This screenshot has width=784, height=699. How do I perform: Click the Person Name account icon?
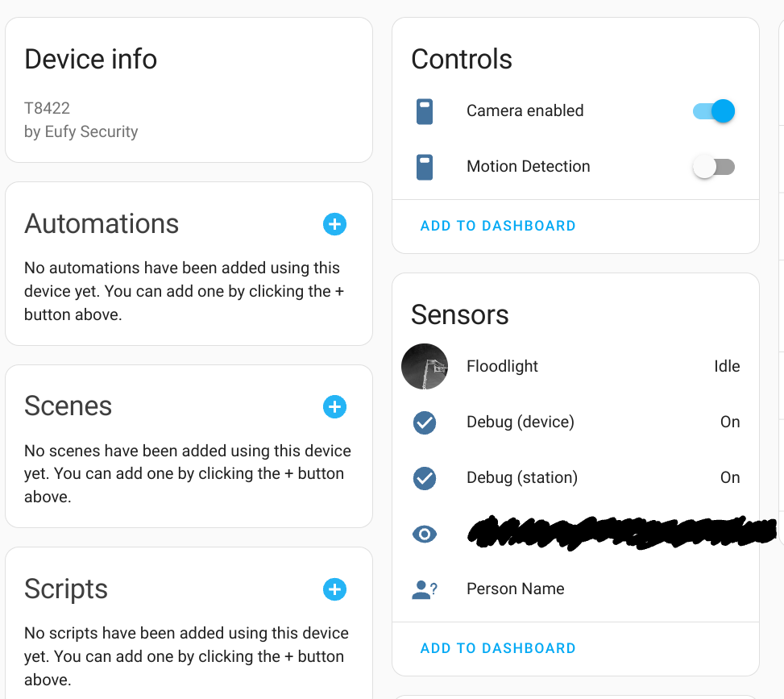coord(425,589)
